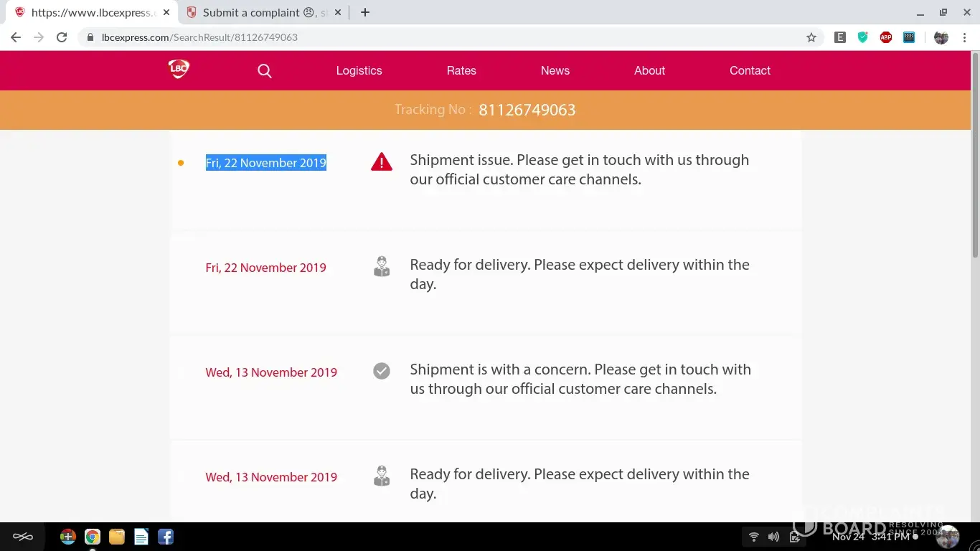Click the checkmark icon beside Shipment is with a concern
980x551 pixels.
point(382,371)
